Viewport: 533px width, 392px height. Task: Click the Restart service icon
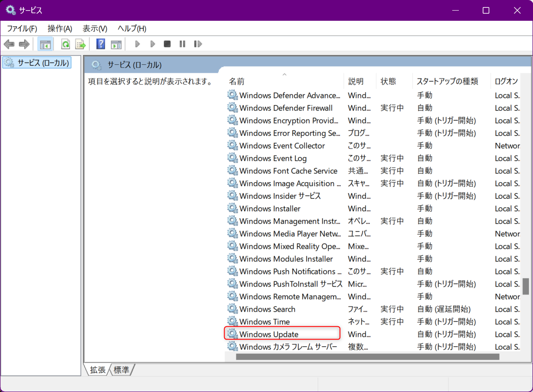click(x=198, y=44)
